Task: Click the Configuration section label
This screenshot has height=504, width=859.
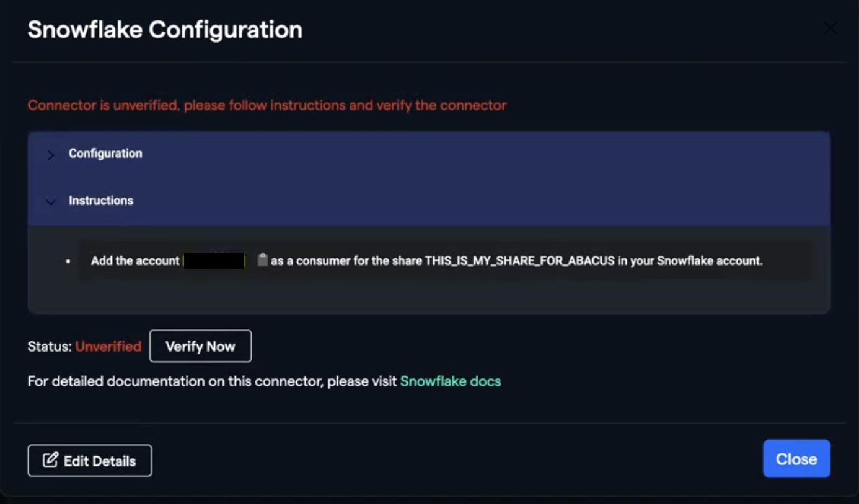Action: [105, 154]
